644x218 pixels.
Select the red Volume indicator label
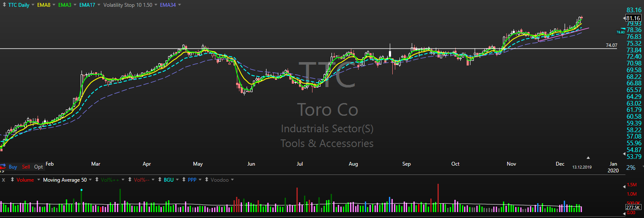(25, 180)
